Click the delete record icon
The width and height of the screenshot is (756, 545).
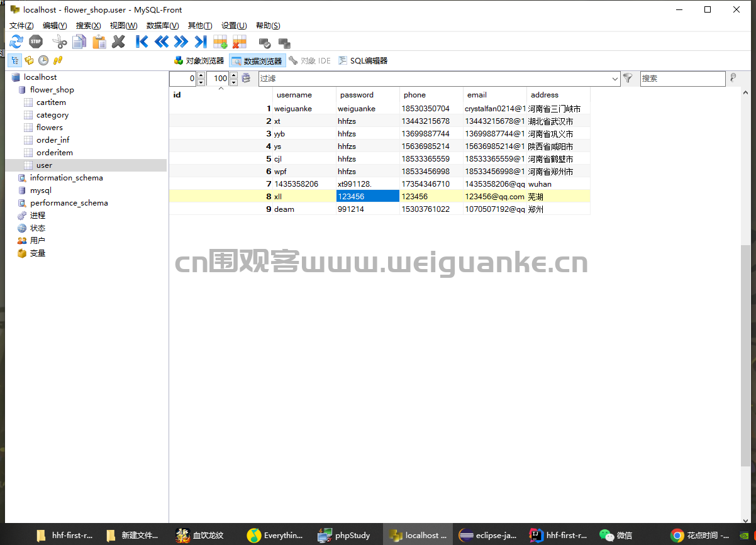pos(239,42)
